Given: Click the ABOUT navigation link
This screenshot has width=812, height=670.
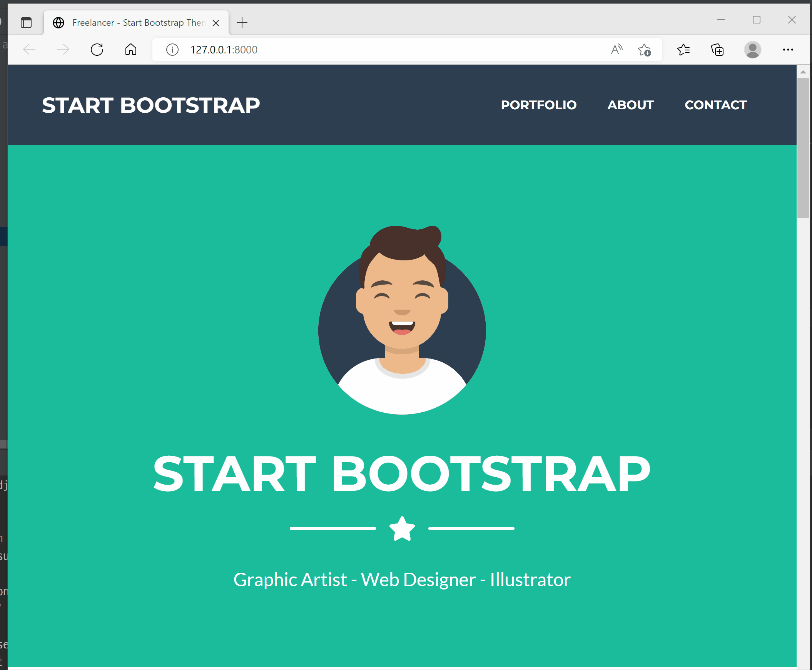Looking at the screenshot, I should pyautogui.click(x=630, y=105).
